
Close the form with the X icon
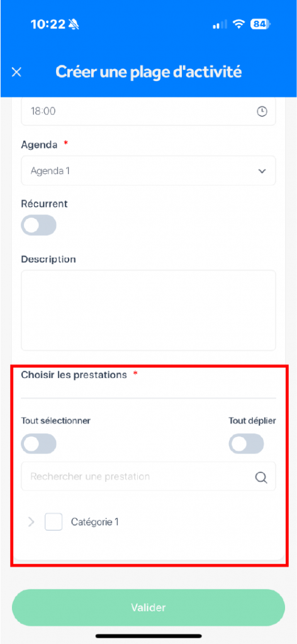16,72
